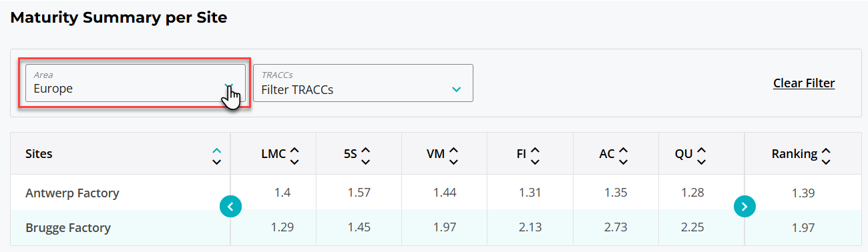868x252 pixels.
Task: Show next columns with right arrow button
Action: pos(744,207)
